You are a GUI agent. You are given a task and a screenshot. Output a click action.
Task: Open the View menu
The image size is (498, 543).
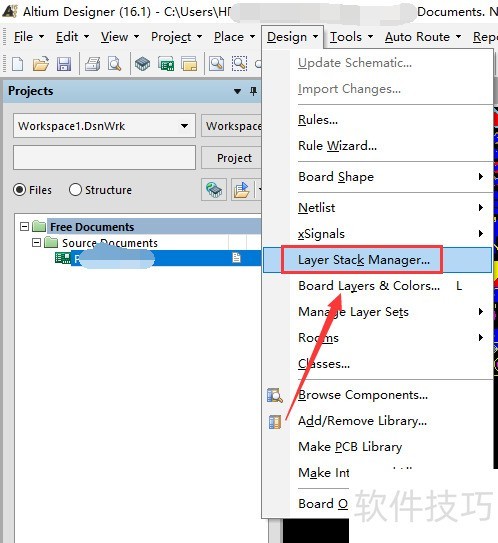click(x=120, y=37)
